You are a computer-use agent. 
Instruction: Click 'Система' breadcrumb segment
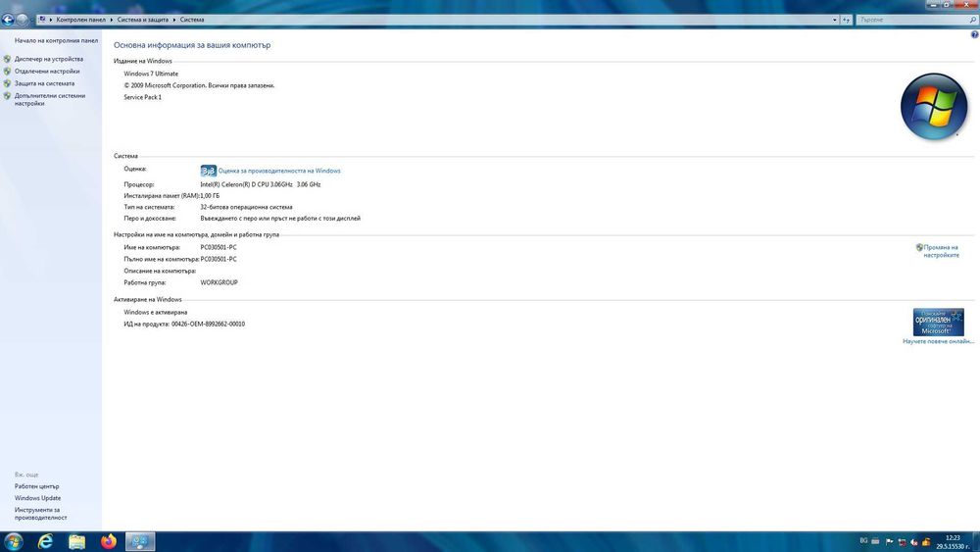click(192, 20)
